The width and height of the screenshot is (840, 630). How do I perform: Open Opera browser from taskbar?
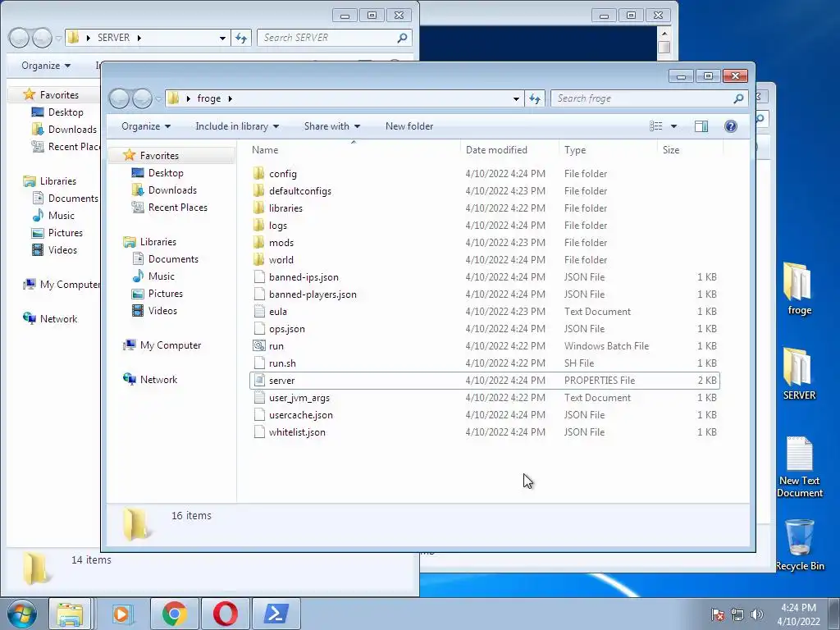(x=225, y=614)
